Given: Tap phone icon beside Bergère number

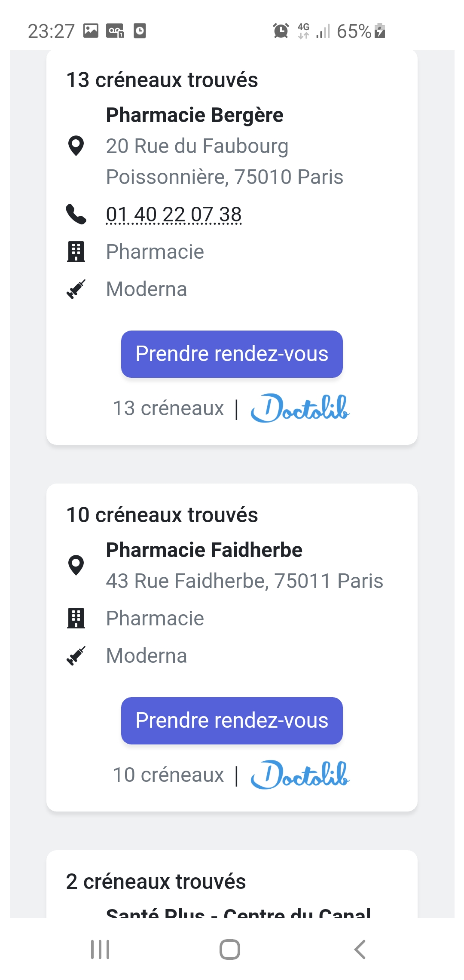Looking at the screenshot, I should [x=76, y=214].
